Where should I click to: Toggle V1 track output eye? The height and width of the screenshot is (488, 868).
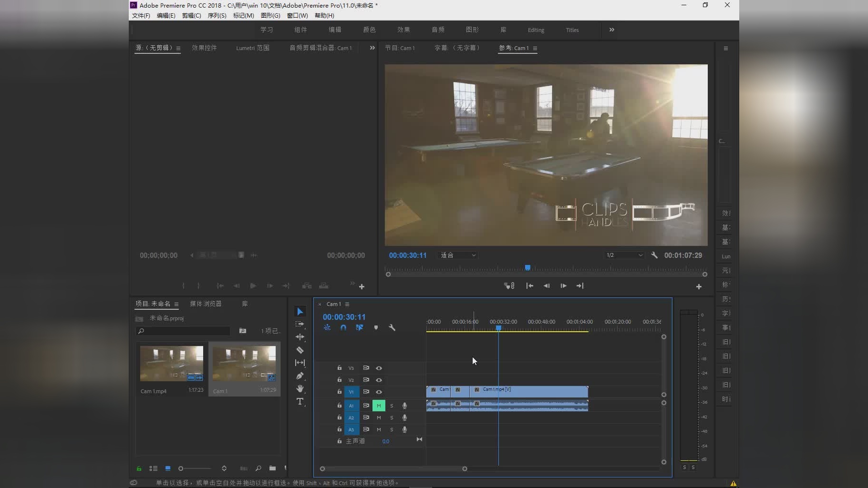(379, 392)
